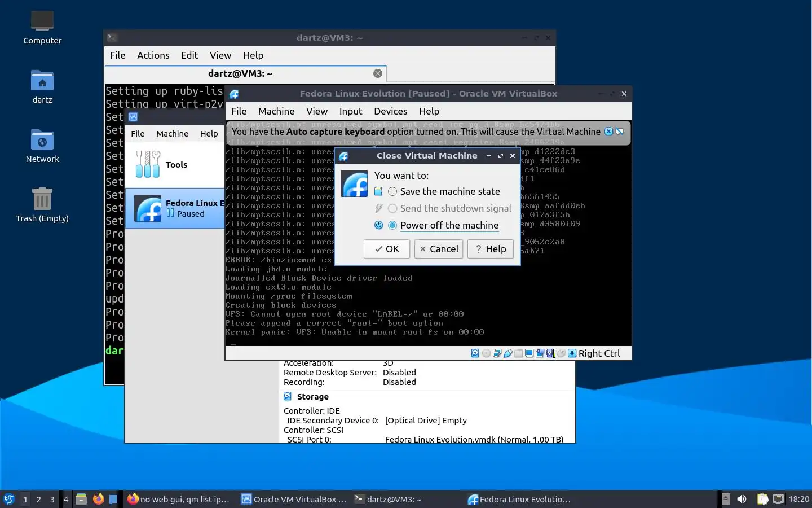
Task: Open File menu in VirtualBox Manager
Action: pyautogui.click(x=138, y=134)
